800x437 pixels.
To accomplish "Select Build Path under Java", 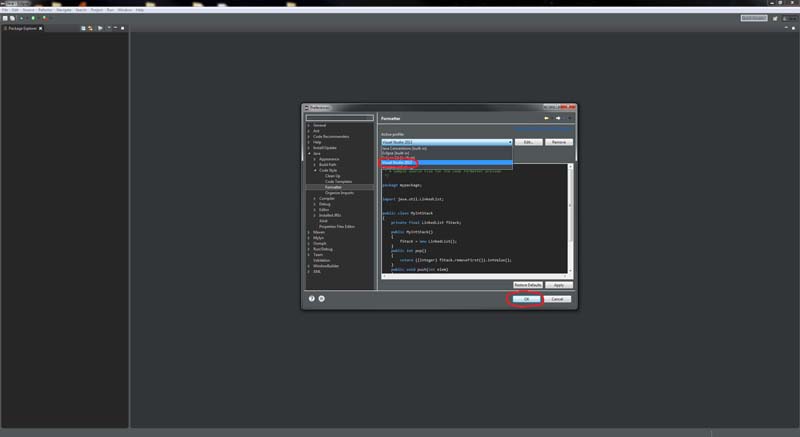I will 328,165.
